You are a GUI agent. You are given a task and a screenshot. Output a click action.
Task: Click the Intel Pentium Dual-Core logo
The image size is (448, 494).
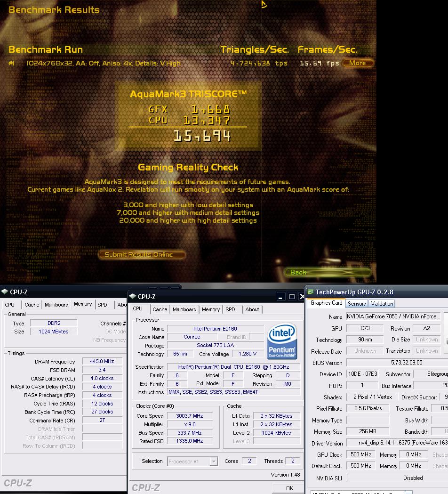[x=282, y=341]
